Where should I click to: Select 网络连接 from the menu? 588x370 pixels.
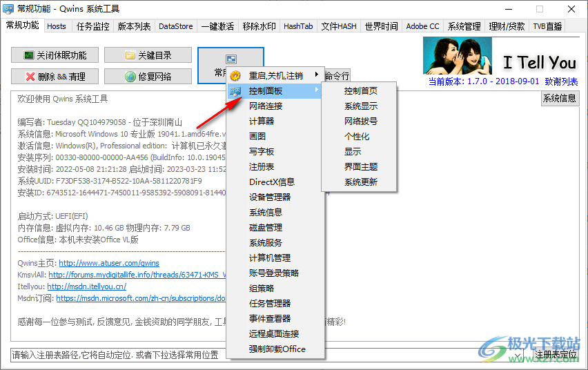pyautogui.click(x=275, y=106)
